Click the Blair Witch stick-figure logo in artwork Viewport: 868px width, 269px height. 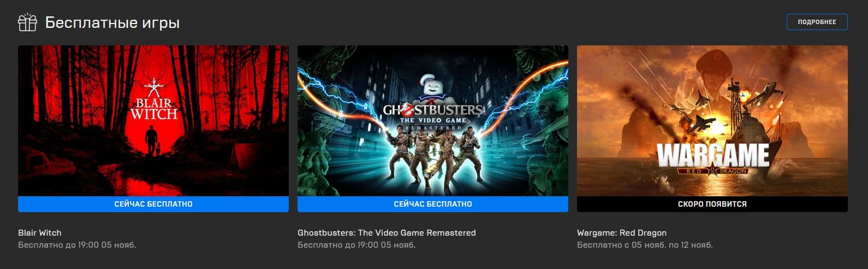150,89
